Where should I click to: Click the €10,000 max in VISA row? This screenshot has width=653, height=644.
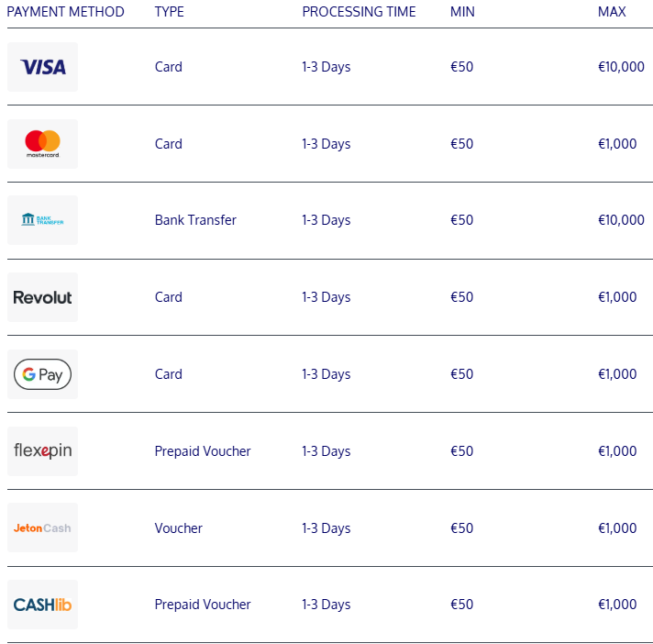621,67
